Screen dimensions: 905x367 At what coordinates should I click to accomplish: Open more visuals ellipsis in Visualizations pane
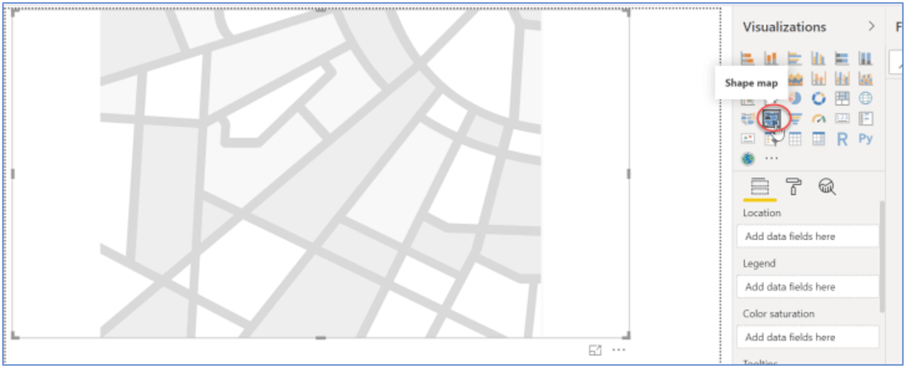click(x=771, y=159)
